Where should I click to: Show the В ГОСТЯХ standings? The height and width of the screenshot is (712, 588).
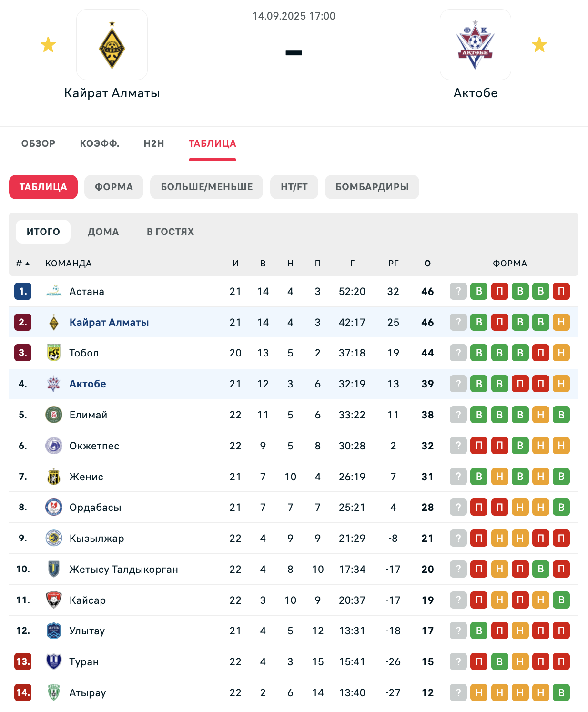click(171, 232)
